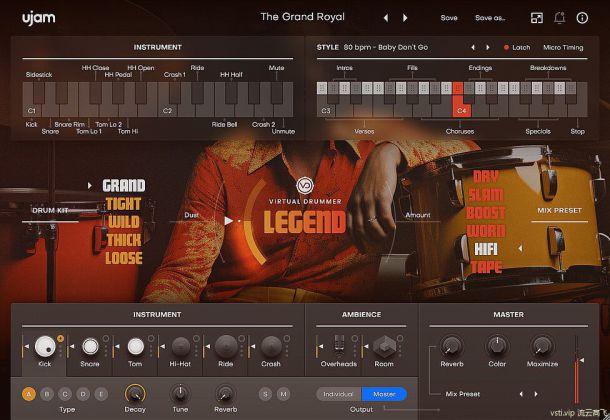
Task: Select BOOST mix preset
Action: (486, 213)
